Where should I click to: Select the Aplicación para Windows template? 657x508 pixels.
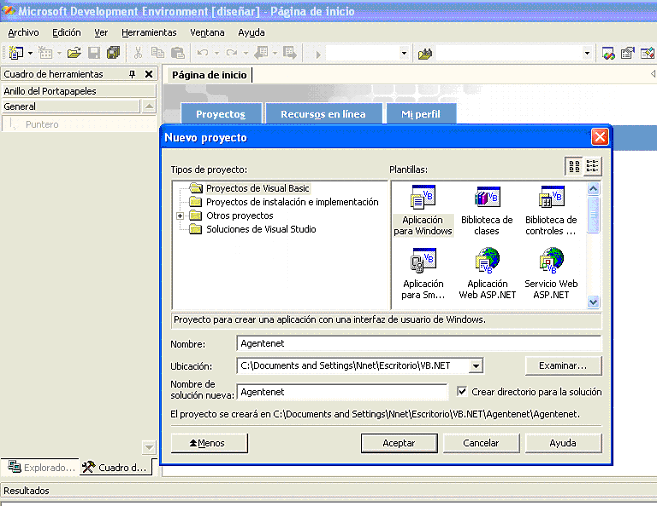(423, 211)
